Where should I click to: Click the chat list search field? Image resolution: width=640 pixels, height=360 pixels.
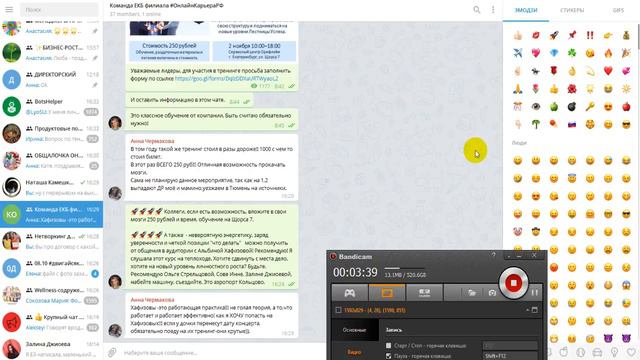pos(59,9)
